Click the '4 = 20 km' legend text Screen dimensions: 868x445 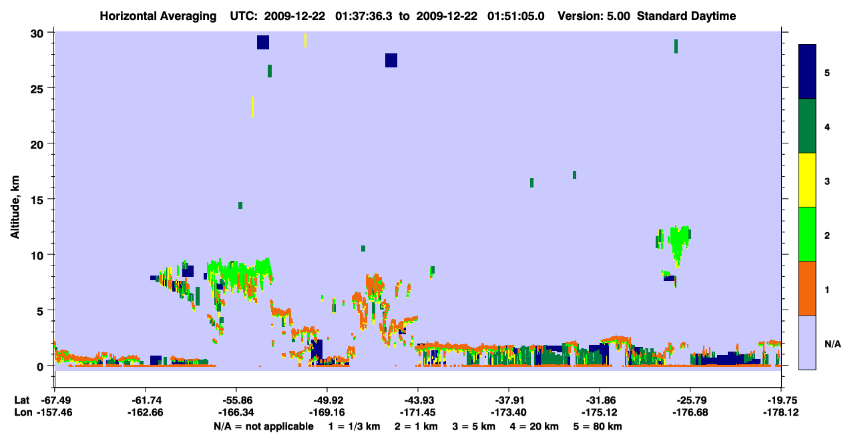pos(535,426)
